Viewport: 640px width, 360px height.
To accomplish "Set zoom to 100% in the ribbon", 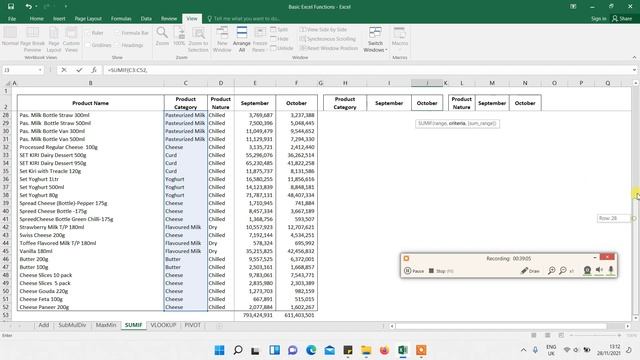I will pyautogui.click(x=179, y=36).
